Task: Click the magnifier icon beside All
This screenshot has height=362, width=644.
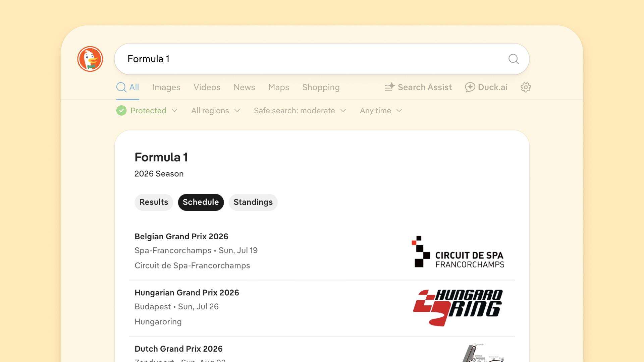Action: point(121,87)
